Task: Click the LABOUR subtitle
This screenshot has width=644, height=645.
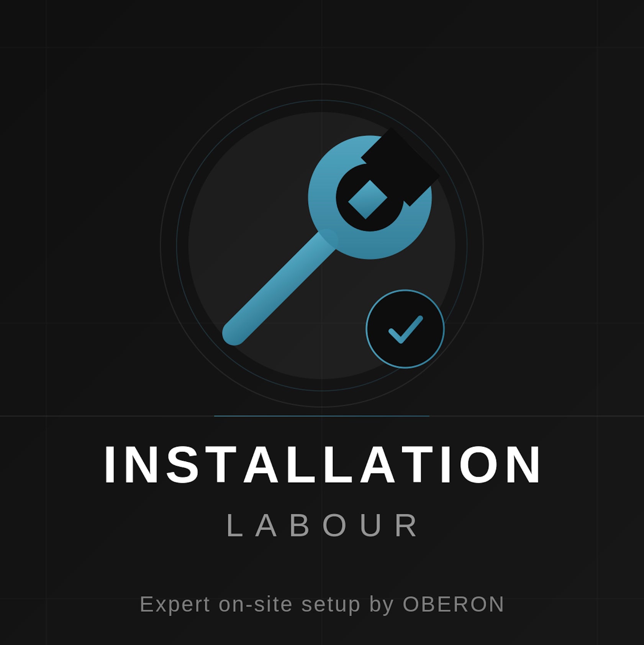Action: 322,525
